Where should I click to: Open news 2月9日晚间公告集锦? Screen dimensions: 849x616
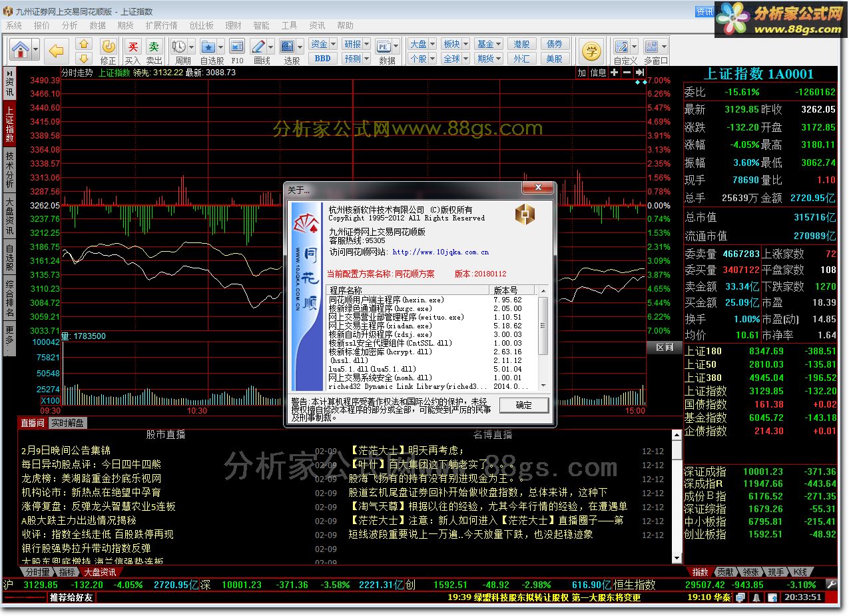click(65, 450)
